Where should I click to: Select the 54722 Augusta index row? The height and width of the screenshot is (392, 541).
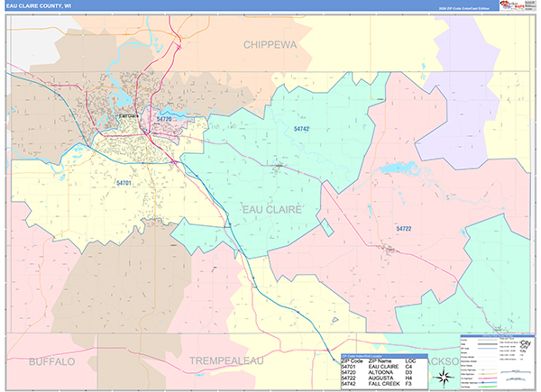[378, 378]
